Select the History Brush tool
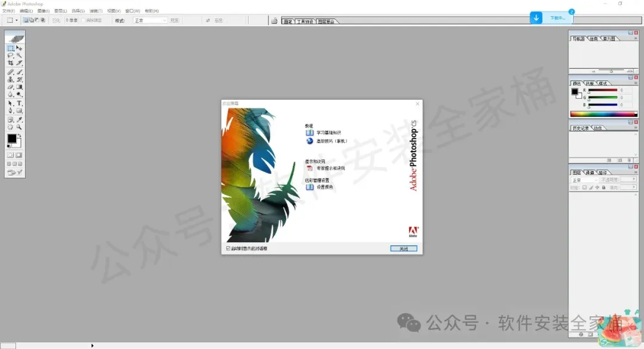The height and width of the screenshot is (349, 644). [x=19, y=79]
